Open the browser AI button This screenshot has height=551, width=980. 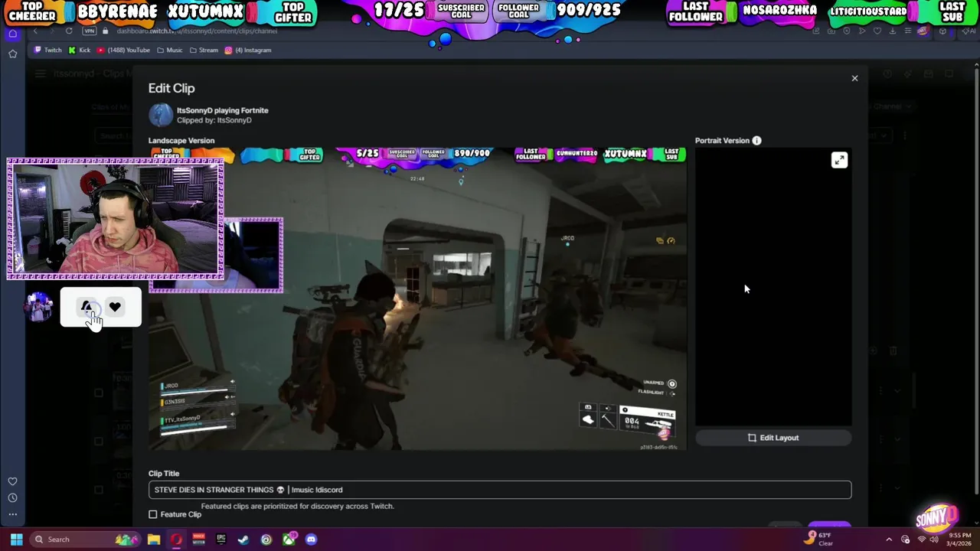(969, 31)
